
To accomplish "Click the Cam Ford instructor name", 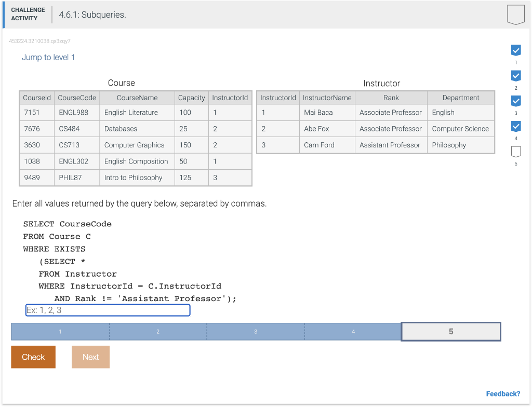I will tap(327, 145).
